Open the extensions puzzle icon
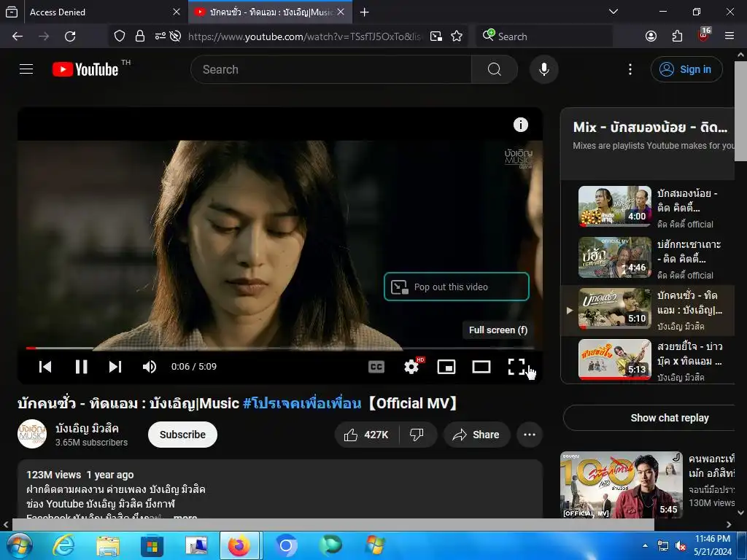This screenshot has height=560, width=747. click(x=677, y=36)
